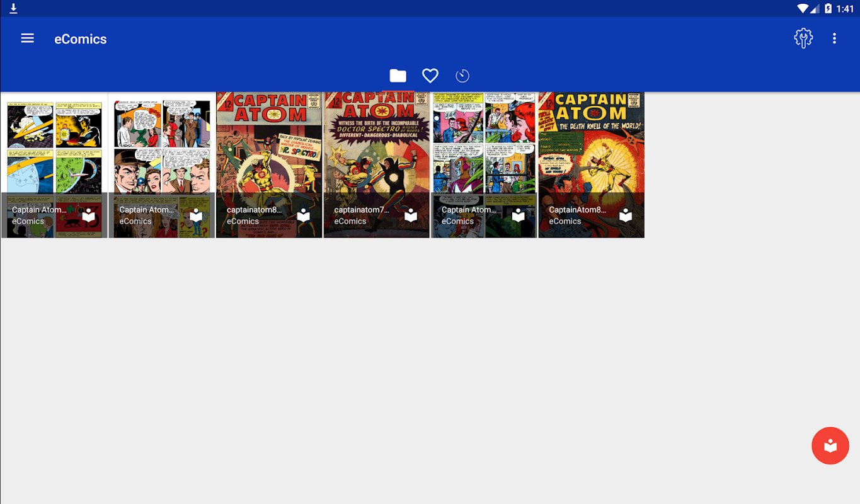The height and width of the screenshot is (504, 860).
Task: Select the 'captainatom8…' title label
Action: (x=255, y=210)
